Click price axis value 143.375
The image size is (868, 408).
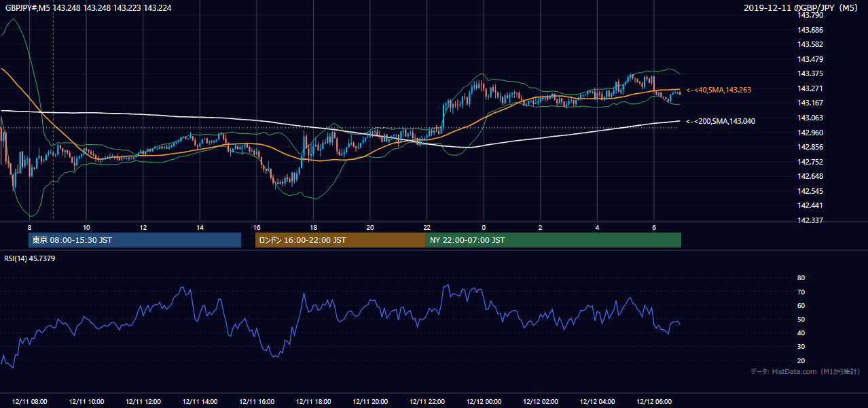[x=810, y=73]
